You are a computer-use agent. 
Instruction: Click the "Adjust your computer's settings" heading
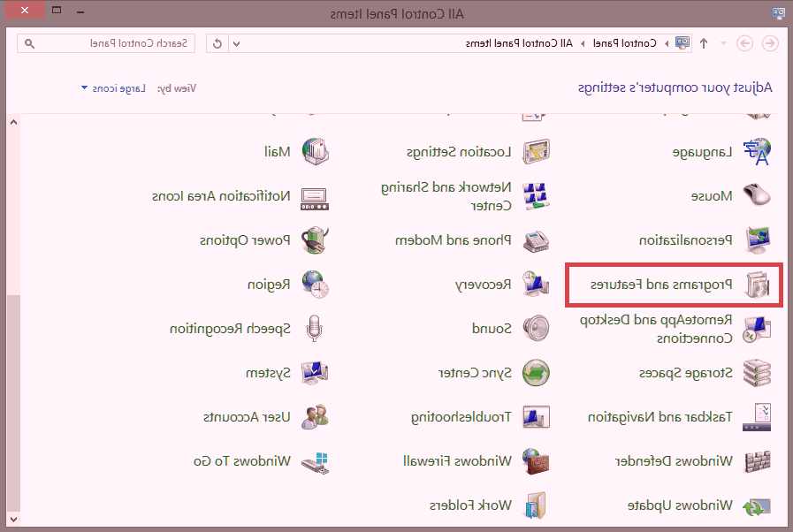(675, 88)
